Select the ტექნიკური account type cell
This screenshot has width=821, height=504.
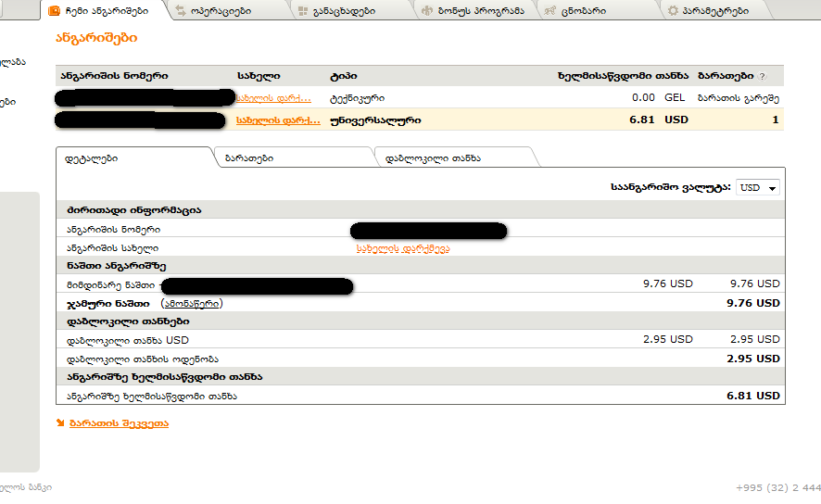click(x=357, y=98)
